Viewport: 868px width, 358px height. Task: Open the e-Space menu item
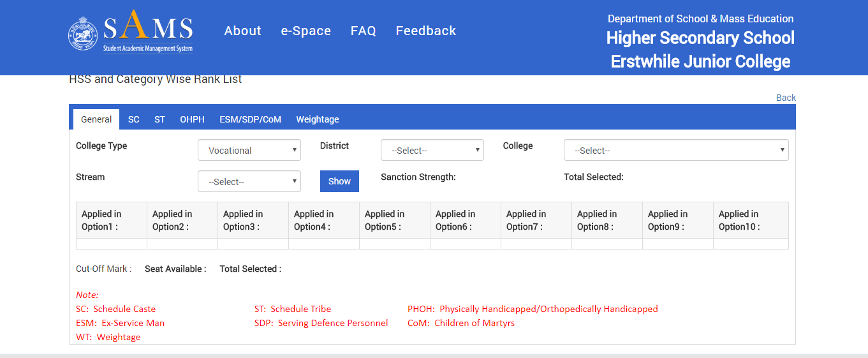click(x=305, y=31)
